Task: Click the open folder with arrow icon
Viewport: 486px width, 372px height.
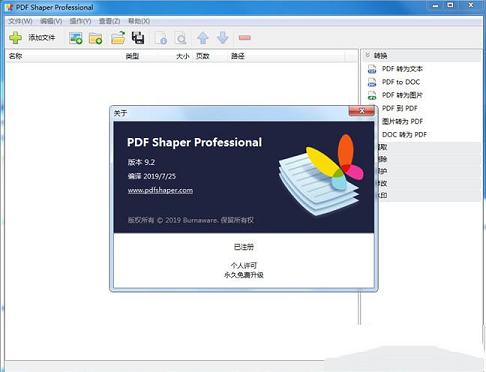Action: [118, 38]
